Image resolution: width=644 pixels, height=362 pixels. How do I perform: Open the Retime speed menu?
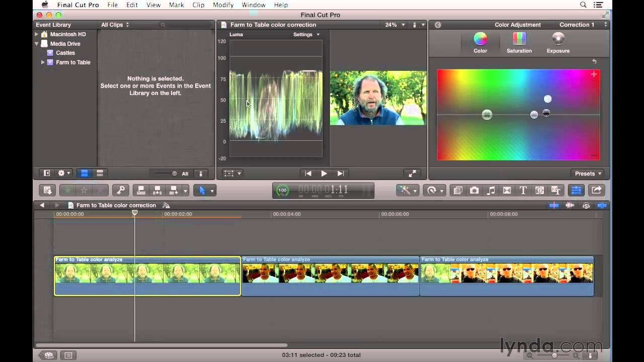click(434, 191)
